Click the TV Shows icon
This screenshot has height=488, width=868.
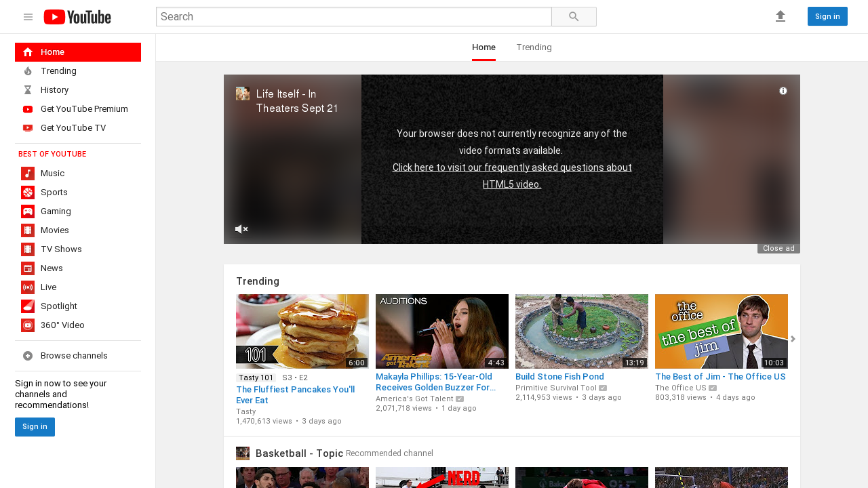(28, 249)
